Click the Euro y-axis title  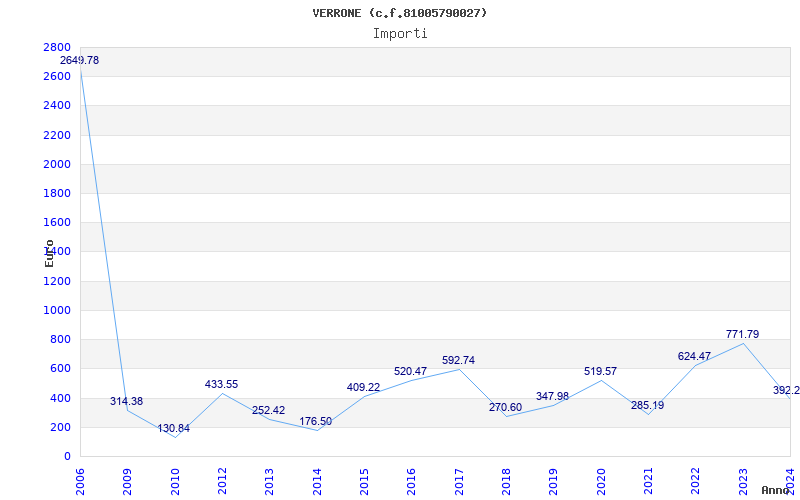tap(49, 253)
